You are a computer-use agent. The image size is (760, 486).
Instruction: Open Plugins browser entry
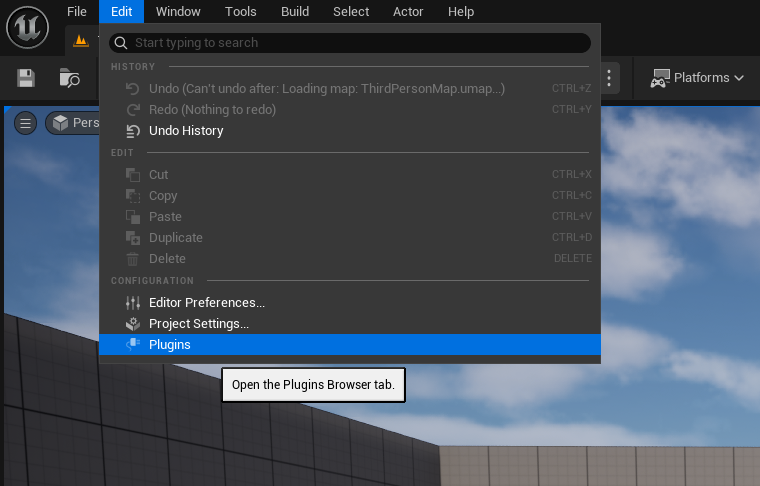coord(350,345)
